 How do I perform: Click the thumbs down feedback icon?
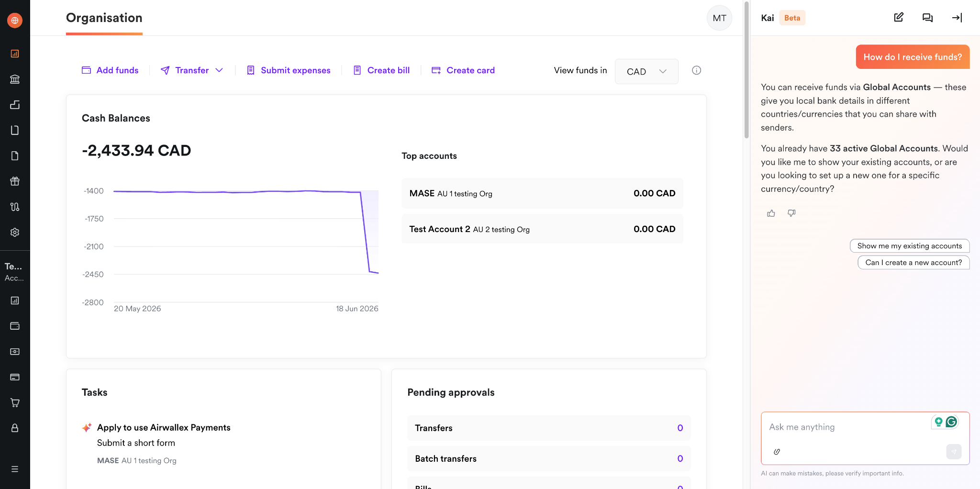pos(791,213)
